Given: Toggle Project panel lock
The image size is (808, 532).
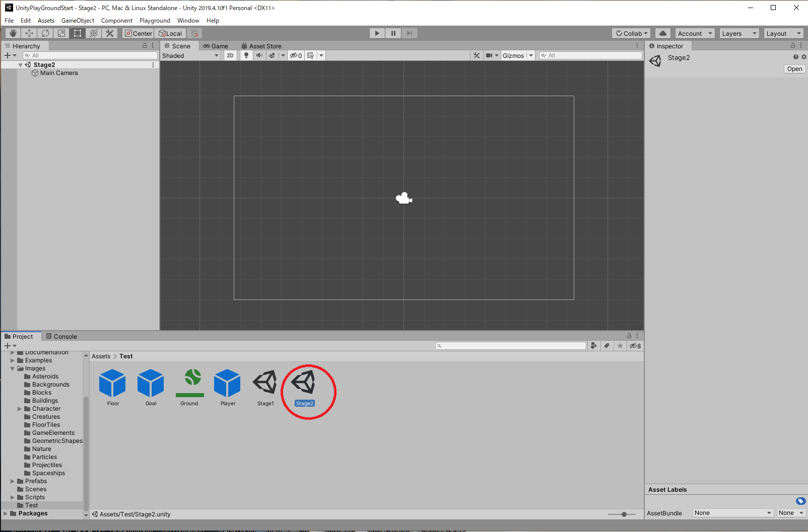Looking at the screenshot, I should point(629,336).
